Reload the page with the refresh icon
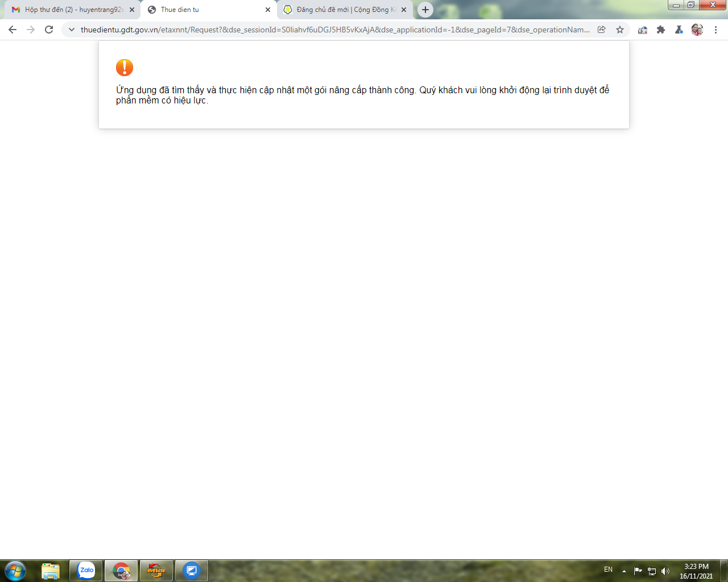This screenshot has height=582, width=728. pyautogui.click(x=49, y=30)
